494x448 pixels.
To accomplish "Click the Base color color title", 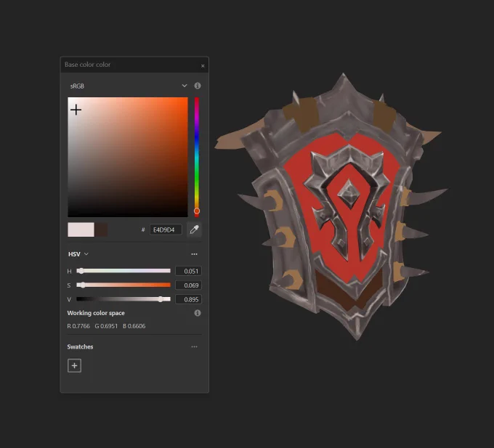I will pyautogui.click(x=88, y=65).
